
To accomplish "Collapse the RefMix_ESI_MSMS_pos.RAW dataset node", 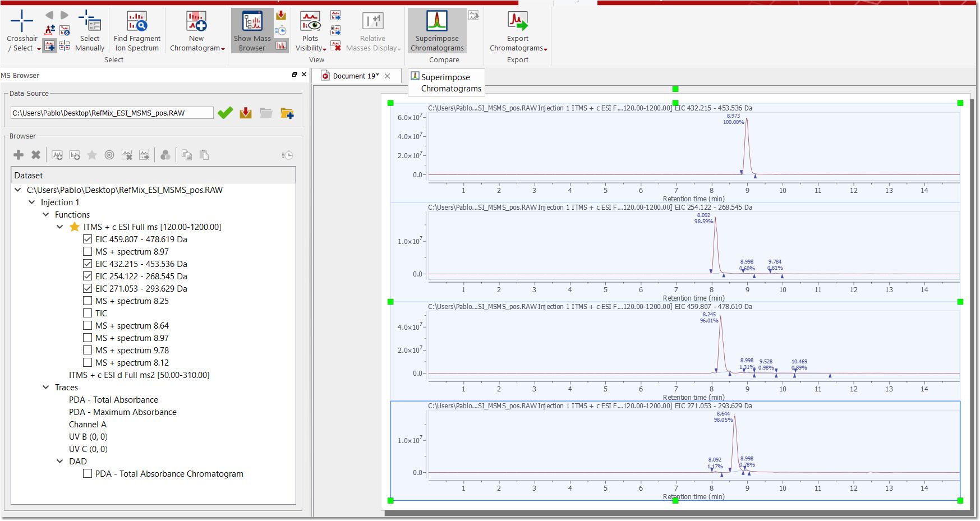I will pyautogui.click(x=18, y=190).
